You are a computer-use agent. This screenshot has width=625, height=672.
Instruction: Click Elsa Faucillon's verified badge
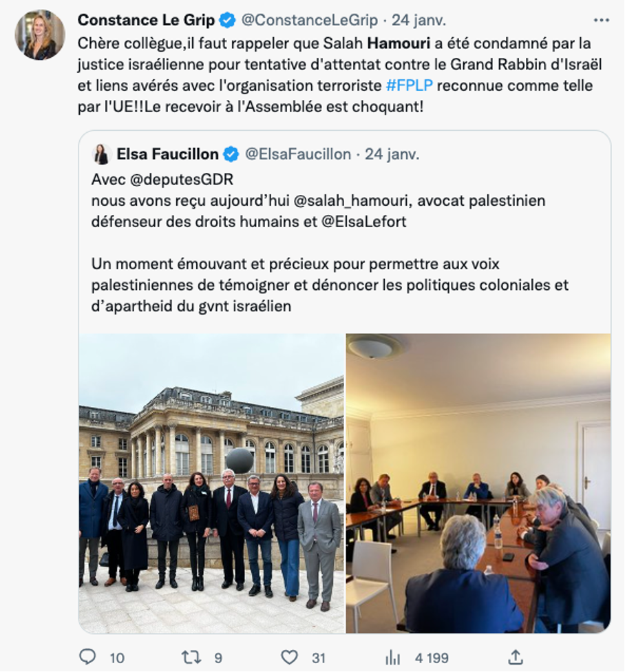[231, 154]
